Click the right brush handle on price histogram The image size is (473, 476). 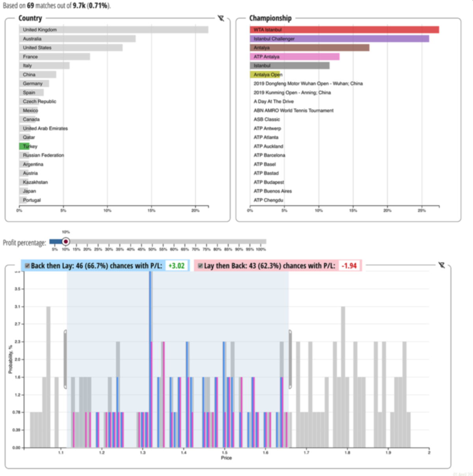290,359
